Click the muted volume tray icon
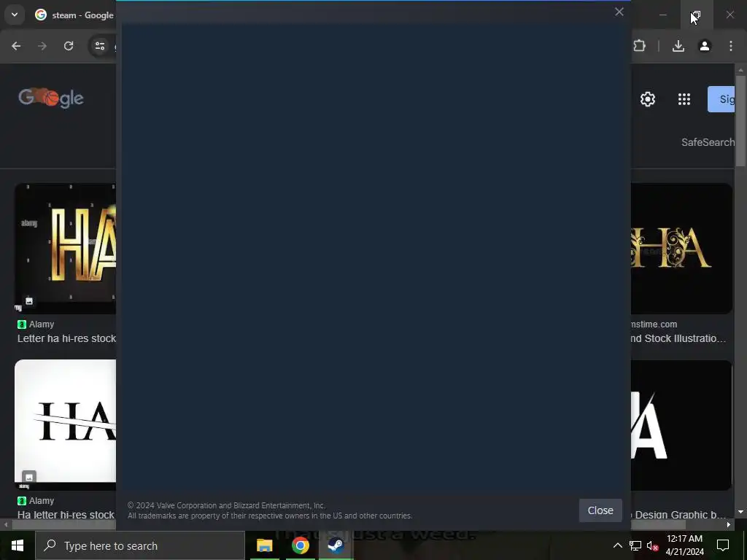This screenshot has width=747, height=560. pyautogui.click(x=653, y=545)
